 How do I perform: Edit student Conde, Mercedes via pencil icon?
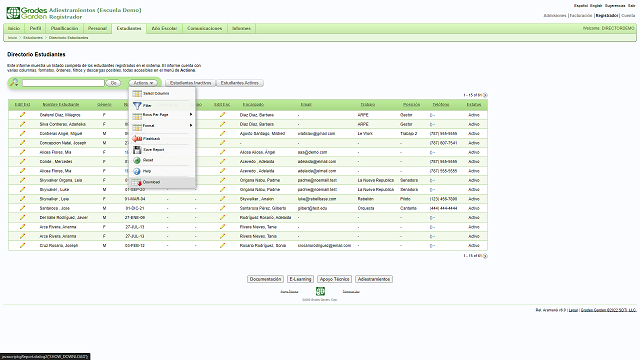click(x=22, y=161)
